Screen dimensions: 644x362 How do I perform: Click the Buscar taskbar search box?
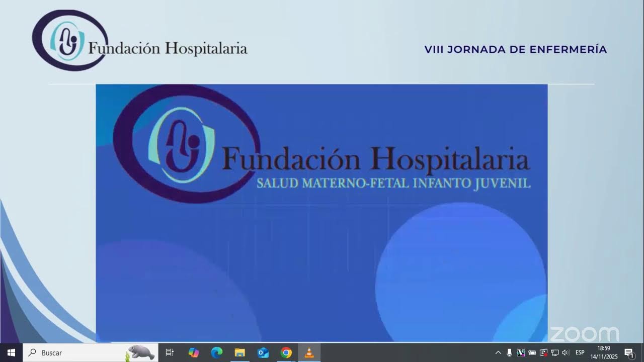point(91,352)
